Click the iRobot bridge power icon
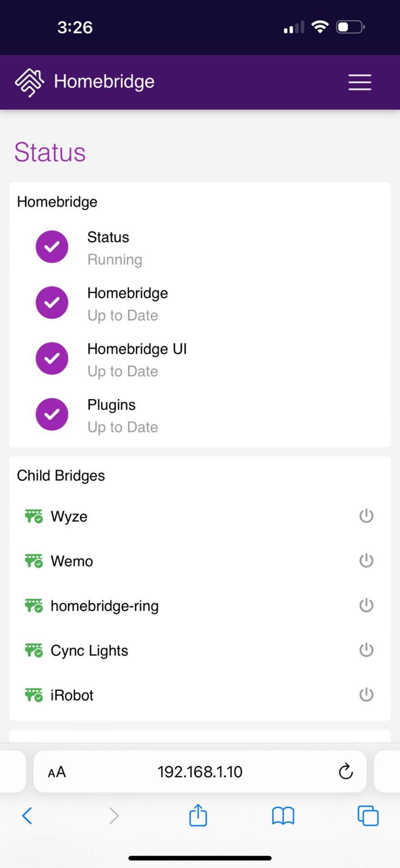The height and width of the screenshot is (868, 400). 366,695
